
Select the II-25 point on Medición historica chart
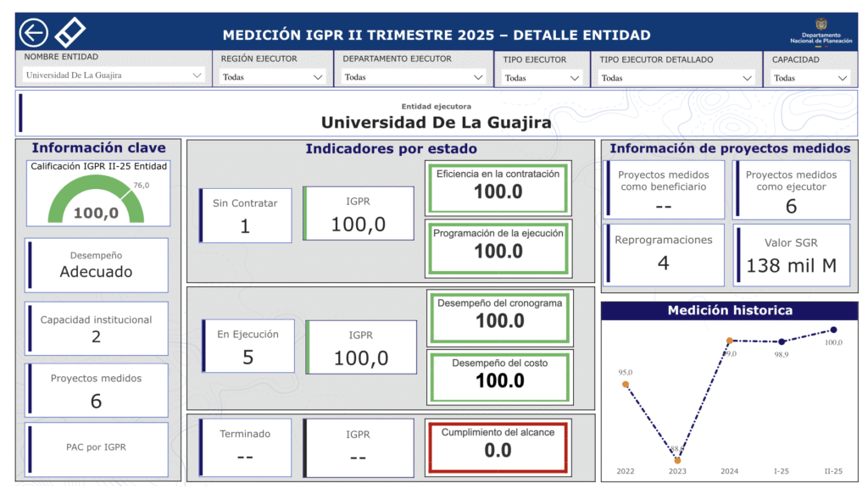[x=833, y=329]
